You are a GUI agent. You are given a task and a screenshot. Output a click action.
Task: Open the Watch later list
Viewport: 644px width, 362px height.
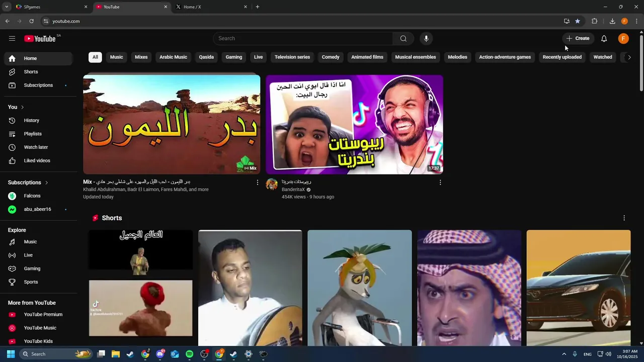[38, 147]
